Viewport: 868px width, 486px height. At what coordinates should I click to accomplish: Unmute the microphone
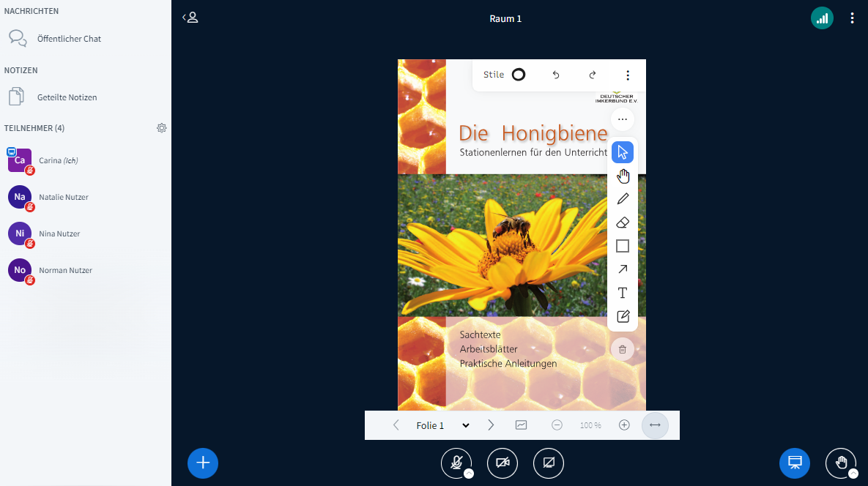(456, 463)
